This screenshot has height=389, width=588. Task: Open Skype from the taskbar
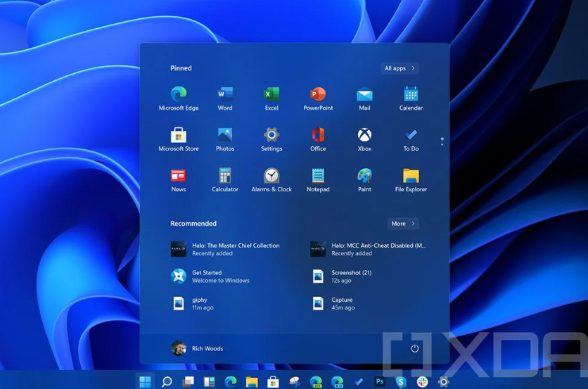[401, 382]
